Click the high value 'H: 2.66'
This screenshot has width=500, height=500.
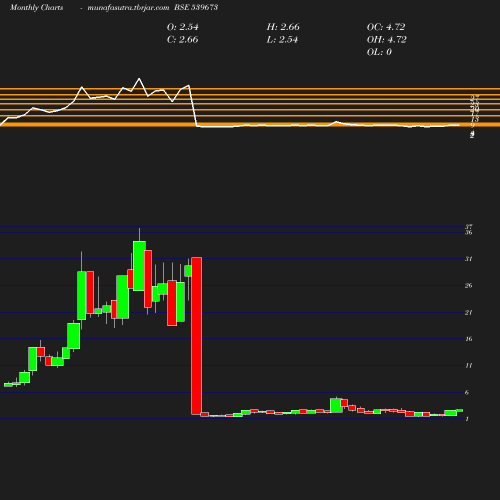pyautogui.click(x=283, y=27)
